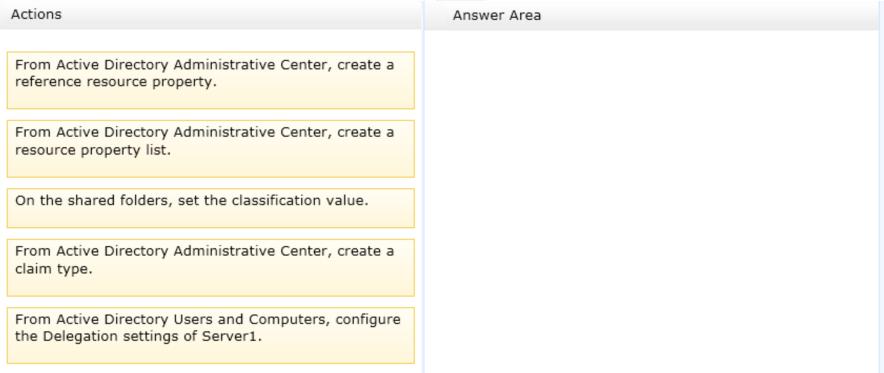This screenshot has height=373, width=884.
Task: Click the Answer Area header label
Action: (x=497, y=16)
